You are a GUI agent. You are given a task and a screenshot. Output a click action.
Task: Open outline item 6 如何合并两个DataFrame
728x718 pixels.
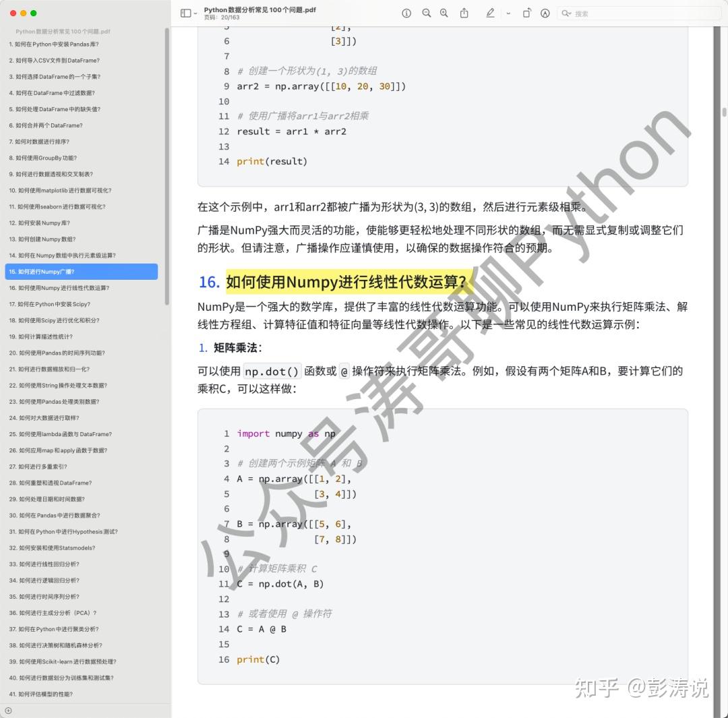[46, 125]
